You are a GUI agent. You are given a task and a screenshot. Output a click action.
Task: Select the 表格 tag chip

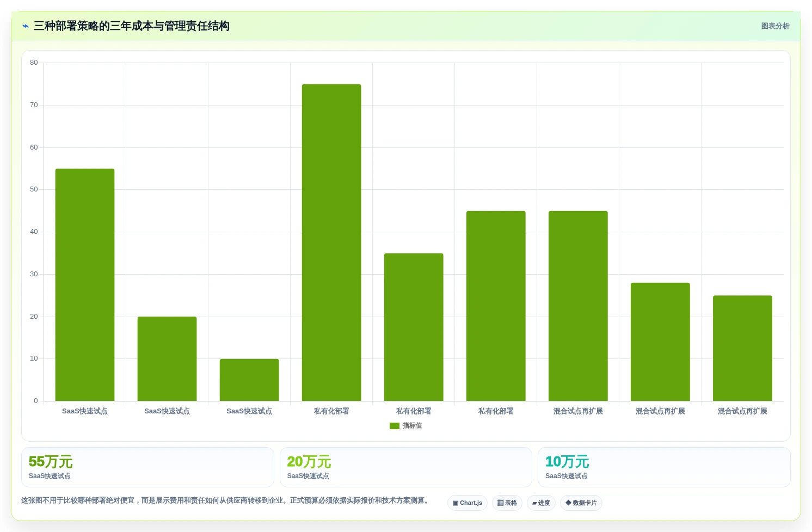507,503
